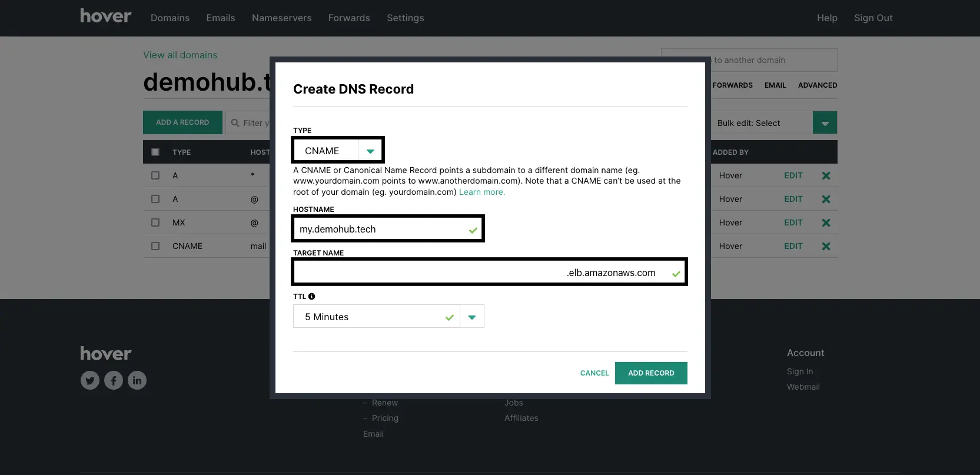Open the CNAME type dropdown
Screen dimensions: 980x475
point(338,151)
